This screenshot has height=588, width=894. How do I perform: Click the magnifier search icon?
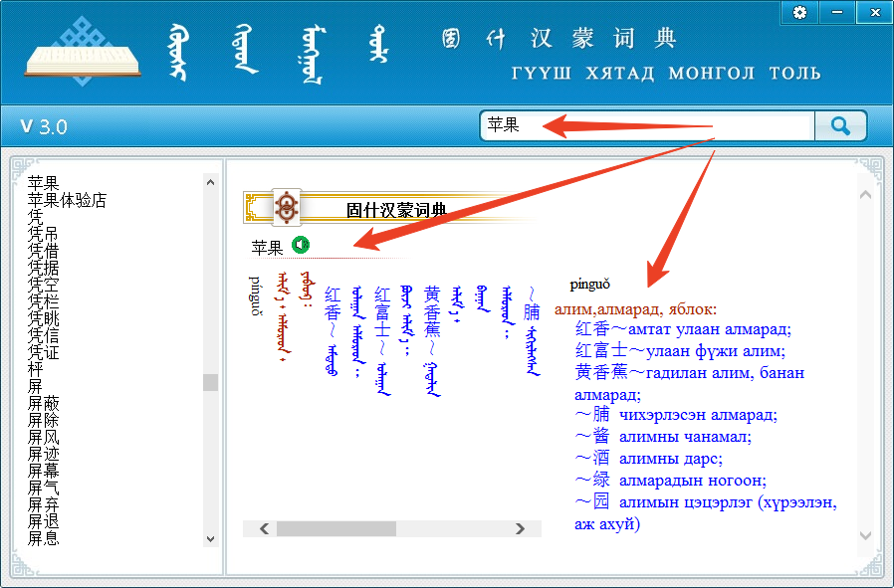coord(841,125)
